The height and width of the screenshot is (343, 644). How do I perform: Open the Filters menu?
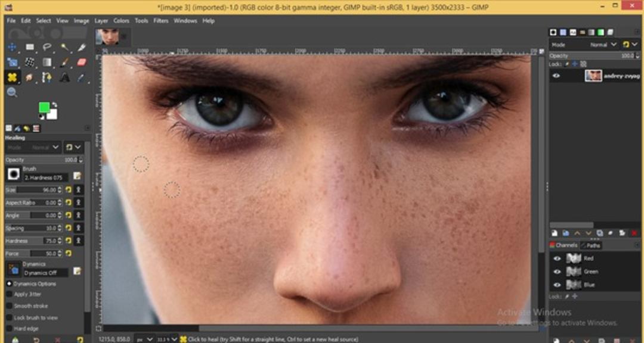(x=160, y=20)
